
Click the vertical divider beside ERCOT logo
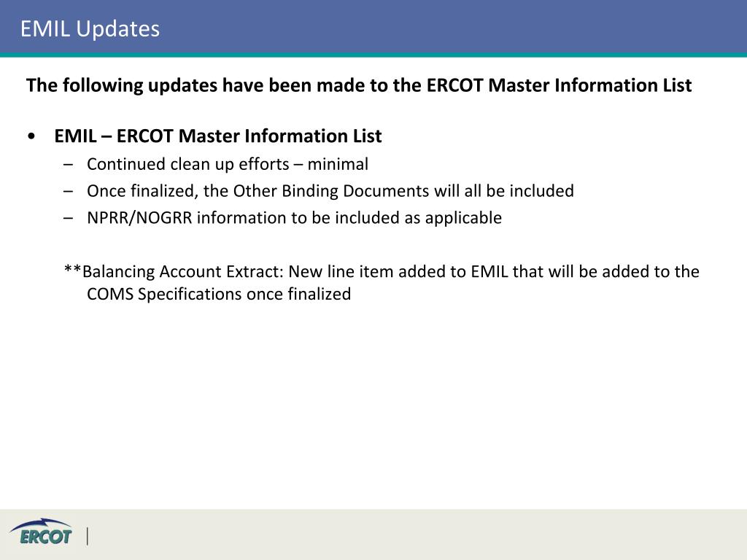(88, 536)
